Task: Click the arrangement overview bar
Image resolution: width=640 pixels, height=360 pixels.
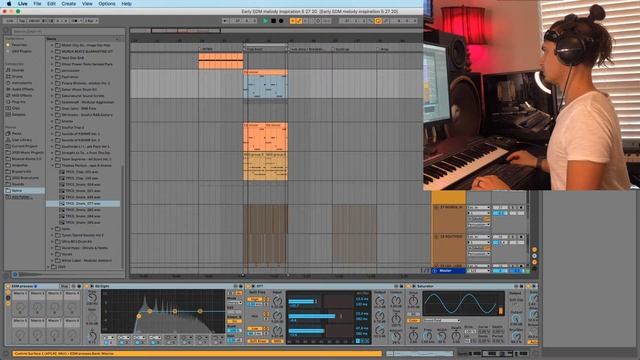Action: pyautogui.click(x=277, y=31)
